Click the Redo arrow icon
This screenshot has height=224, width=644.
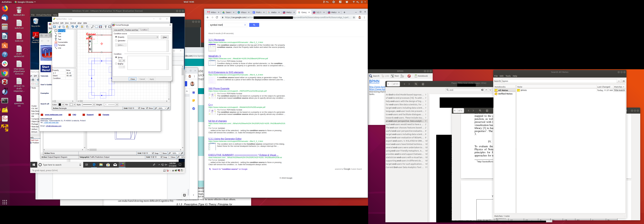[x=77, y=27]
